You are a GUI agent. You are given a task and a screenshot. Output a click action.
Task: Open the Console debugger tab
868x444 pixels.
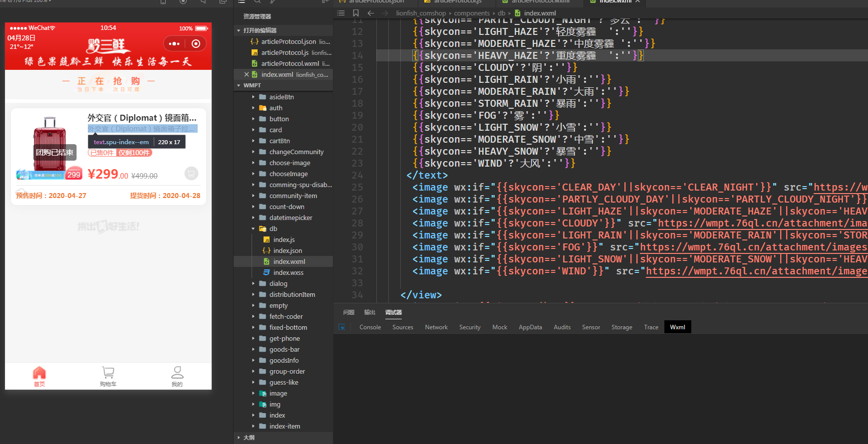coord(370,327)
